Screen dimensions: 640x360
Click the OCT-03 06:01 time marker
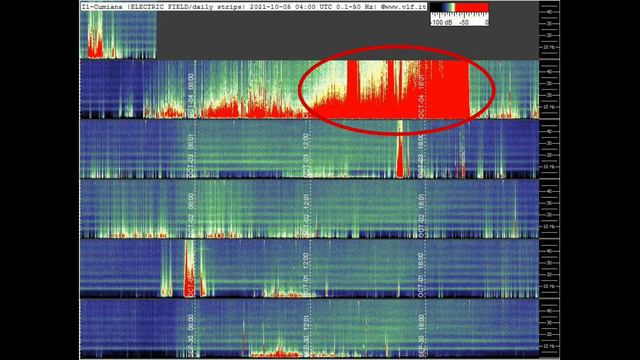[x=191, y=156]
